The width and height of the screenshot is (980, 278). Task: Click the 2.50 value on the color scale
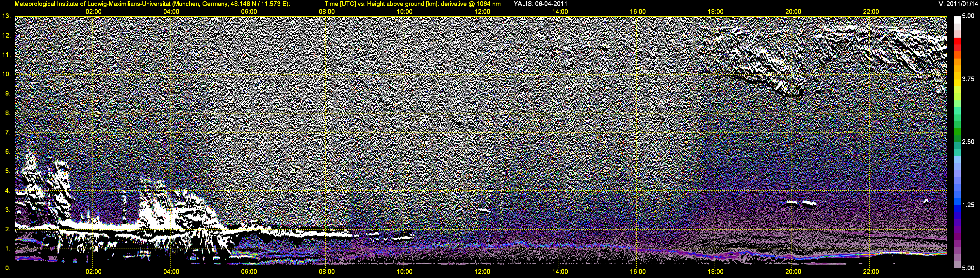click(x=968, y=142)
